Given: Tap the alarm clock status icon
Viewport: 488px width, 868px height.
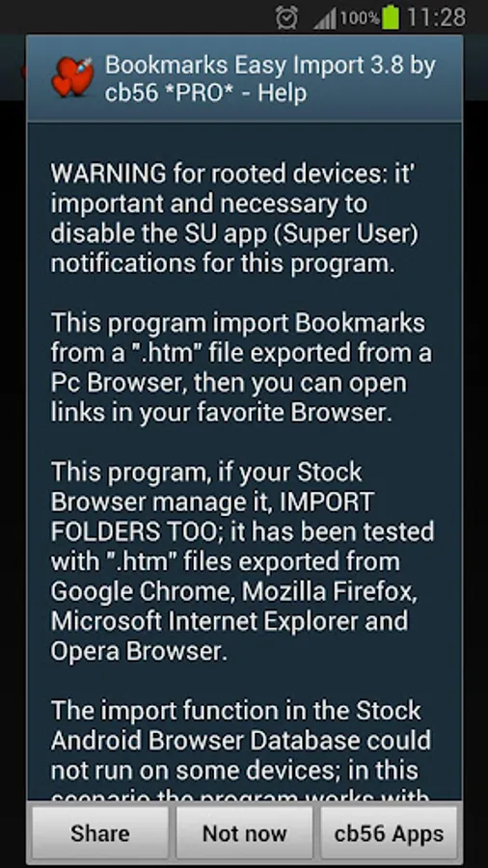Looking at the screenshot, I should [x=287, y=17].
